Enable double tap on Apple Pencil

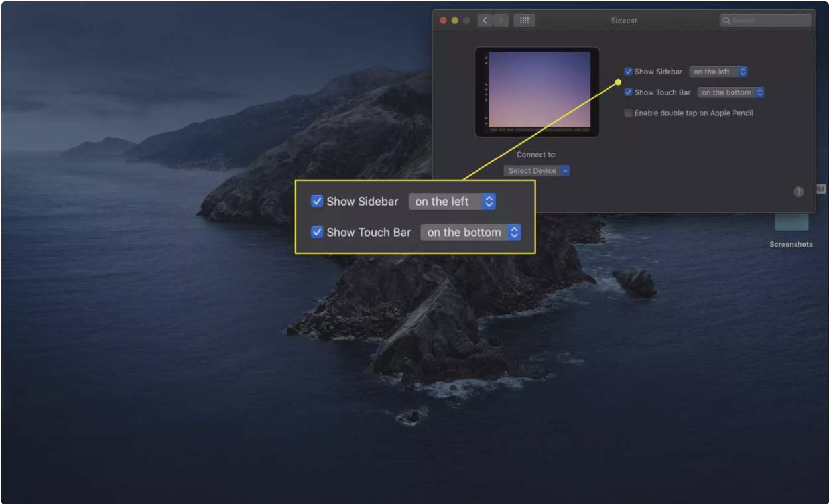[628, 113]
